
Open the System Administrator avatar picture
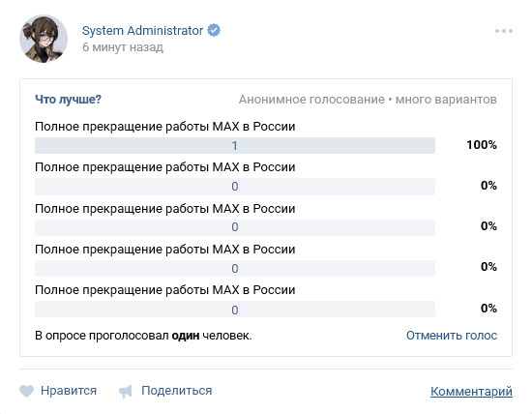coord(44,39)
